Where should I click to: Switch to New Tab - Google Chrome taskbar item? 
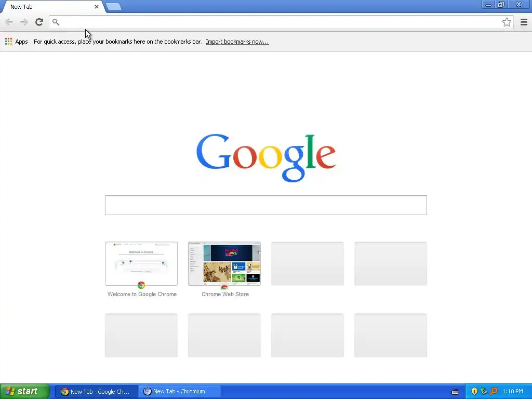96,392
